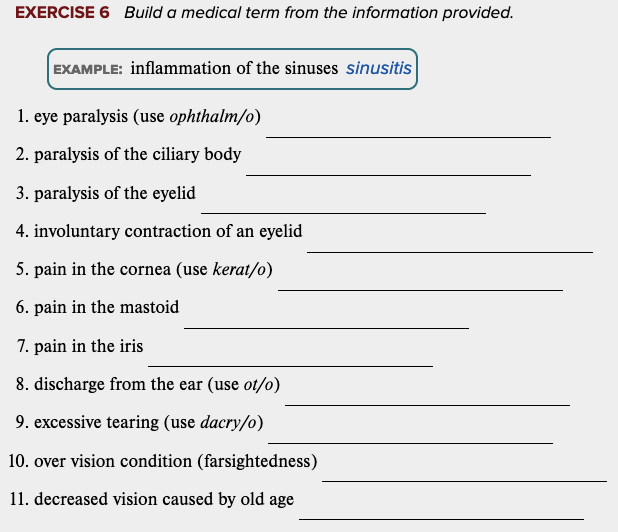Screen dimensions: 618x532
Task: Click the sample answer sinusitis
Action: (x=378, y=69)
